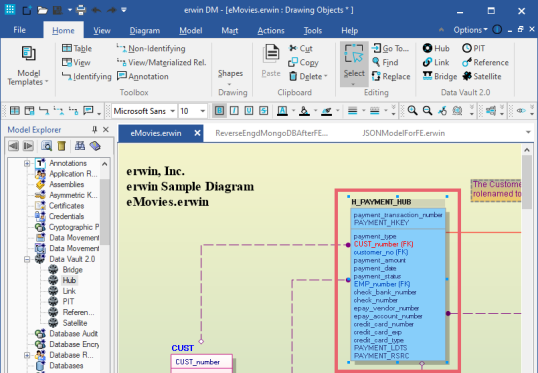
Task: Switch to the View ribbon tab
Action: [102, 31]
